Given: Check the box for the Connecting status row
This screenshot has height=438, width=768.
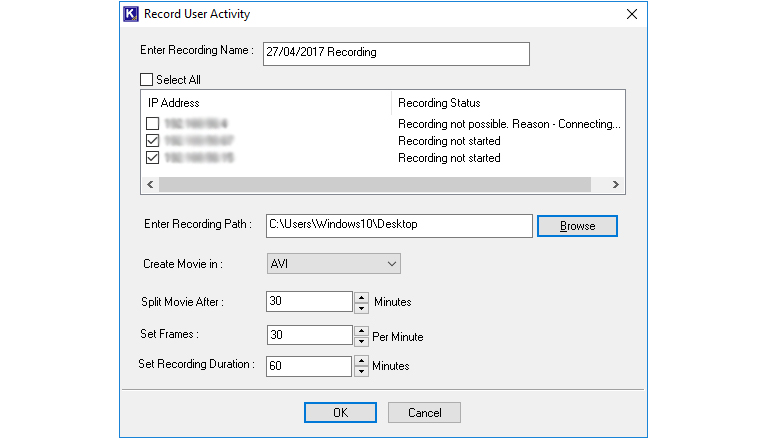Looking at the screenshot, I should pos(152,123).
